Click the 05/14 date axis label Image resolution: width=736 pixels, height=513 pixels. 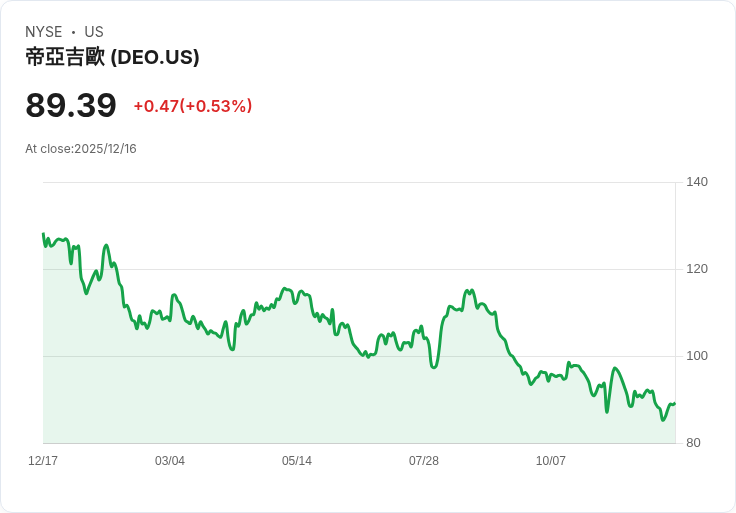[x=297, y=461]
